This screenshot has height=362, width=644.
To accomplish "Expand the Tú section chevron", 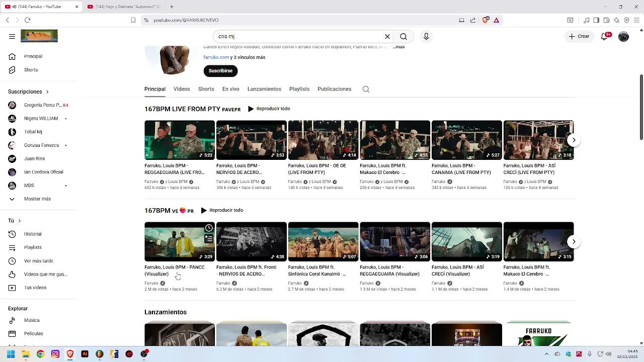I will click(20, 221).
